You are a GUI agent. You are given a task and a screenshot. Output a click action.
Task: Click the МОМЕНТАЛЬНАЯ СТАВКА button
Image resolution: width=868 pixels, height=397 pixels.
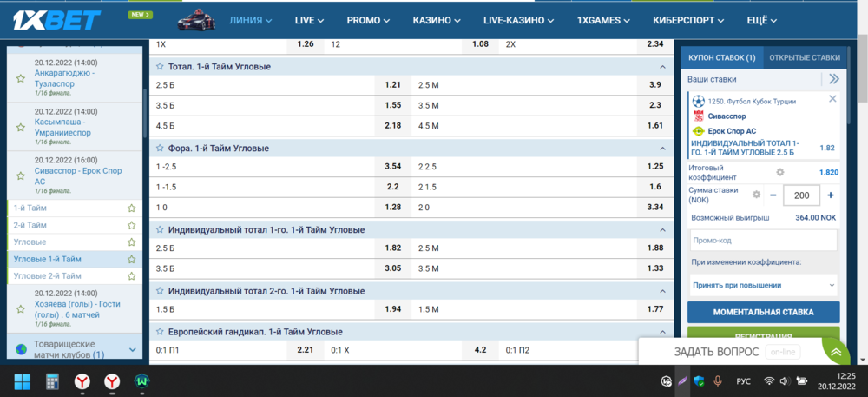(763, 312)
